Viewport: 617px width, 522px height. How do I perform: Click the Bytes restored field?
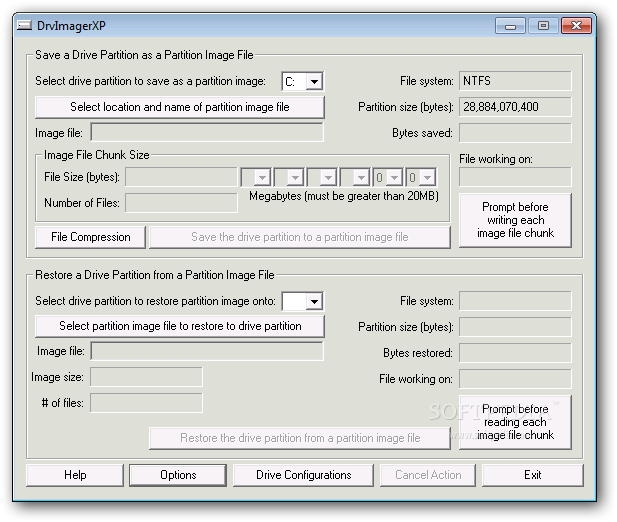pos(515,353)
